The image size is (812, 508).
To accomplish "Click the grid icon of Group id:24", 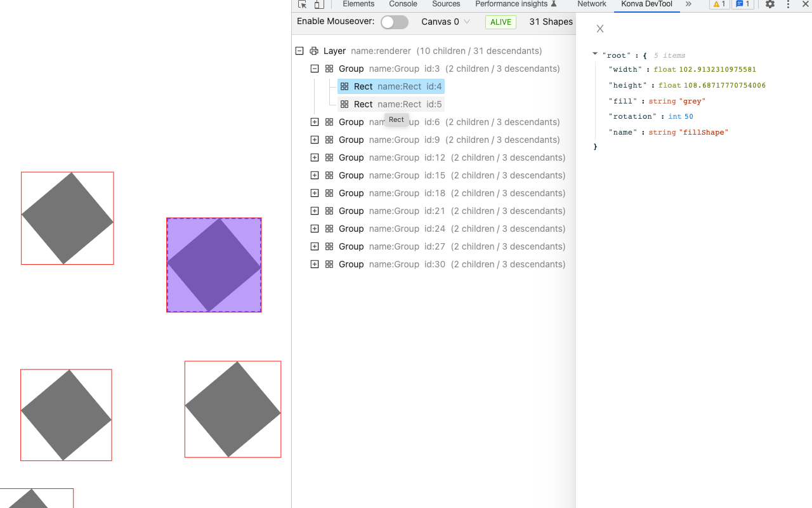I will [x=329, y=229].
